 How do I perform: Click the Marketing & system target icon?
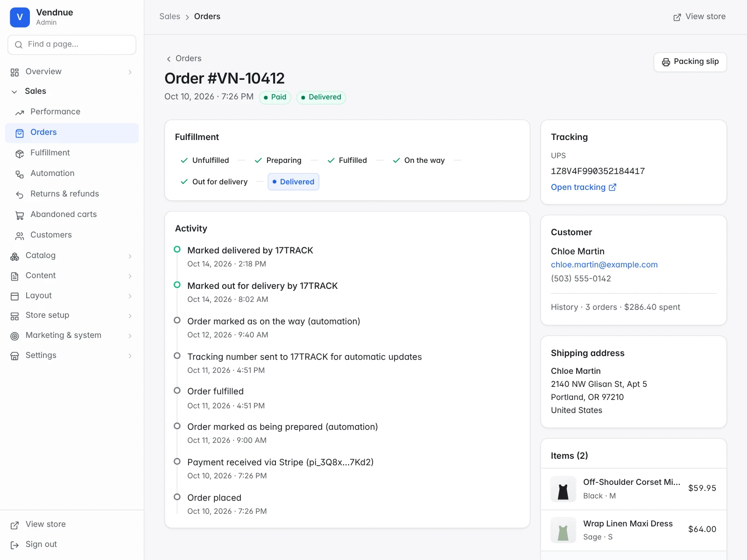(x=14, y=336)
